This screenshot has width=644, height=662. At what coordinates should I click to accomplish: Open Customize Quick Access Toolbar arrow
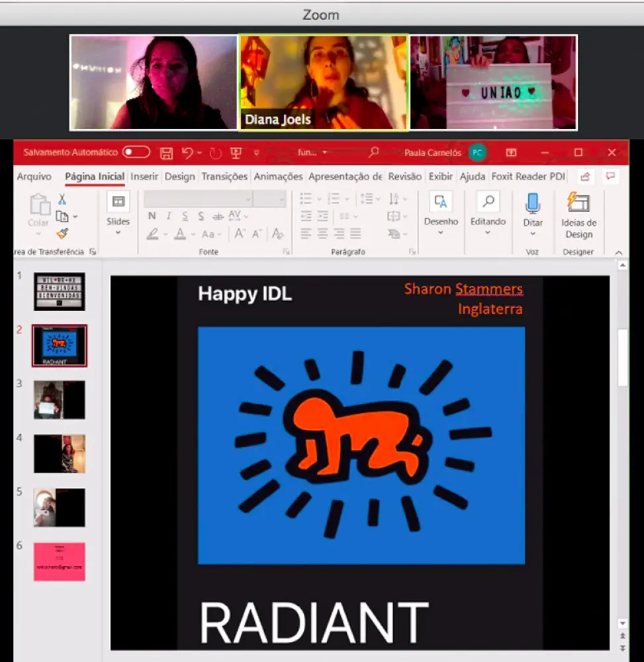[256, 154]
